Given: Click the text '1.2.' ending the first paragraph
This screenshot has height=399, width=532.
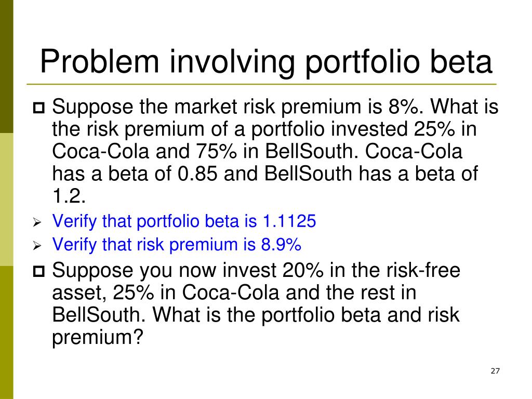Looking at the screenshot, I should click(69, 196).
